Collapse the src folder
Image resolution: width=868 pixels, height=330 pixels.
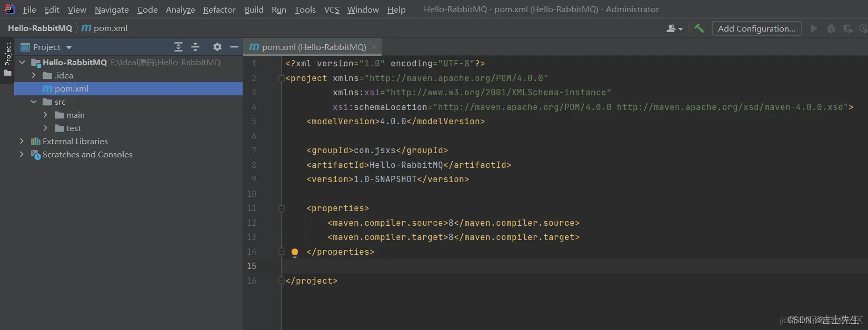click(34, 102)
